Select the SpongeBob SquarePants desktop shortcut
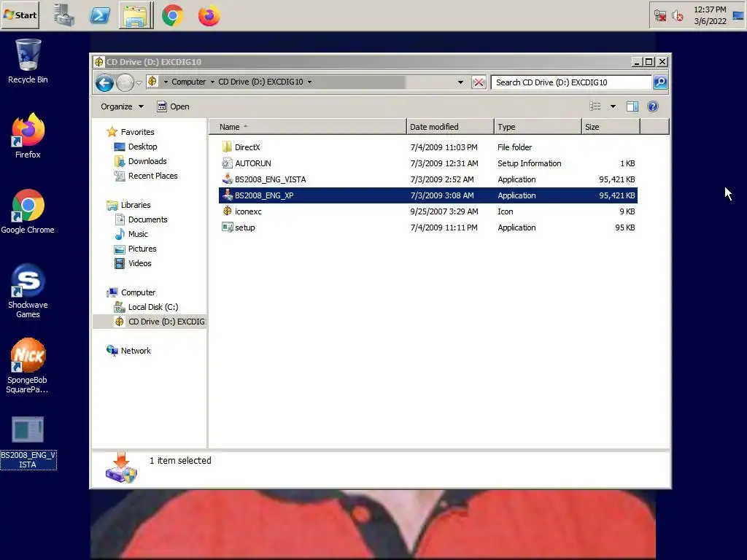This screenshot has height=560, width=747. click(x=28, y=366)
